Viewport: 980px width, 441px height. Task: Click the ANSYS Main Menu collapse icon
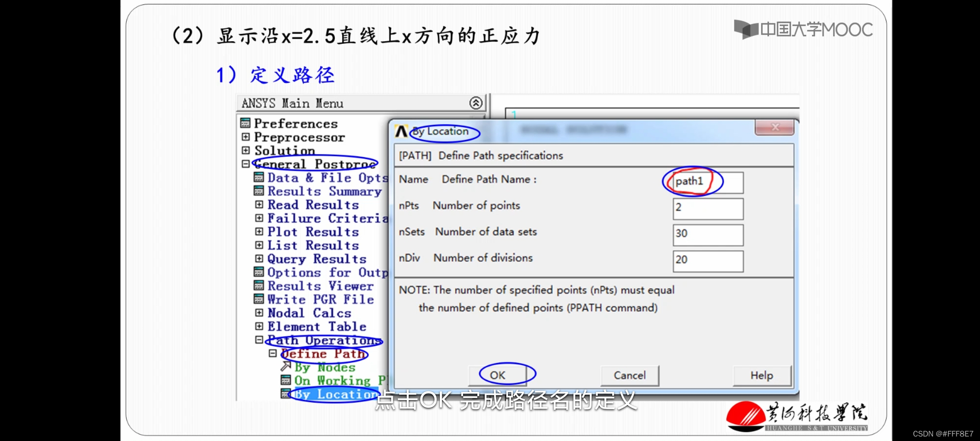[x=476, y=103]
